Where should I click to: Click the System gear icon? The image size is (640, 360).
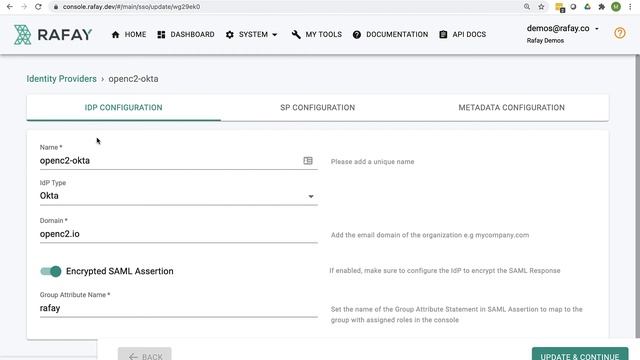230,35
